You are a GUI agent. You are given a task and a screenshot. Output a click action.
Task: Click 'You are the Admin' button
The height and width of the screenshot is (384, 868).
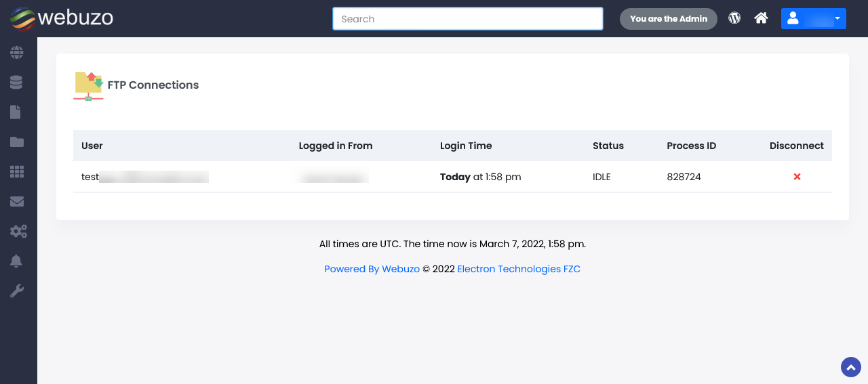tap(668, 19)
